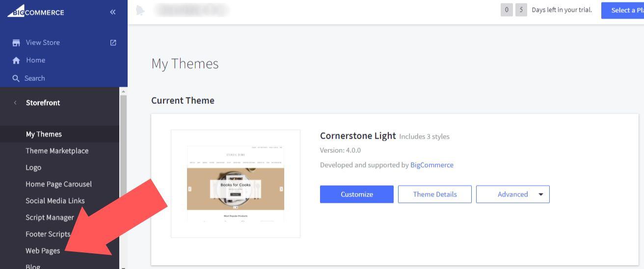Click next arrow on theme preview carousel
Image resolution: width=644 pixels, height=269 pixels.
point(281,189)
